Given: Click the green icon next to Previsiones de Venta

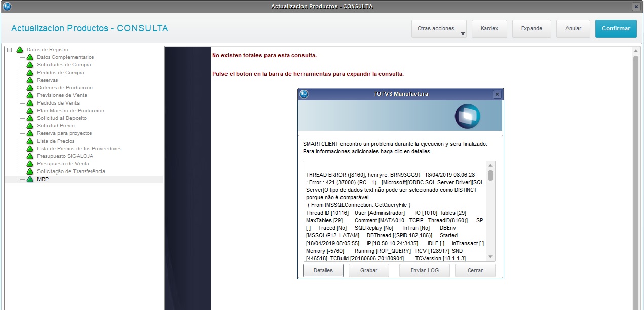Looking at the screenshot, I should (x=30, y=95).
